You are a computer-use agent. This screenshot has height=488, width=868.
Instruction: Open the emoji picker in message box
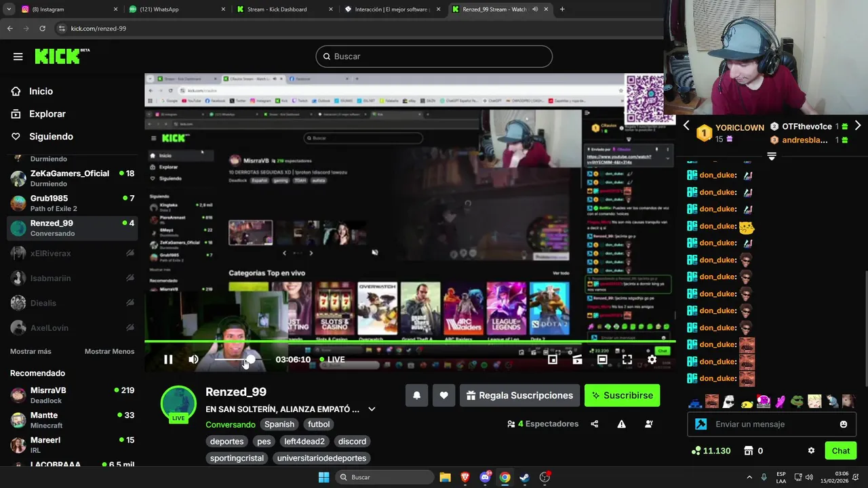coord(844,424)
